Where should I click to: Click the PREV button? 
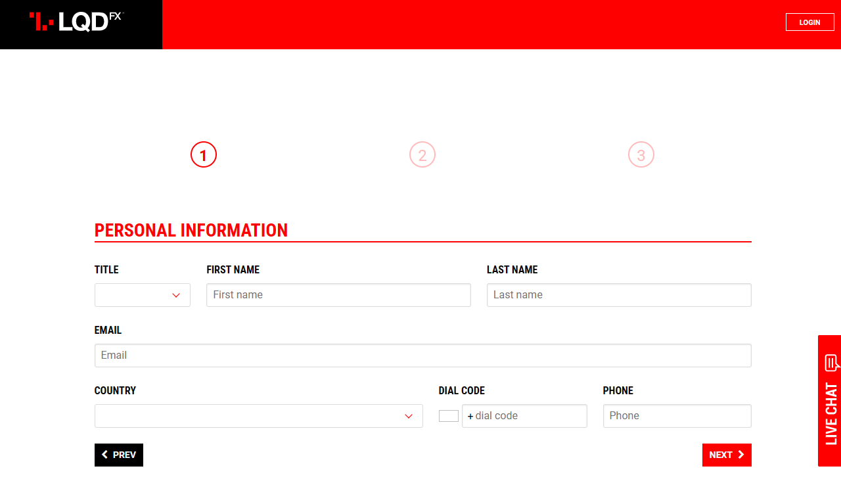(119, 455)
